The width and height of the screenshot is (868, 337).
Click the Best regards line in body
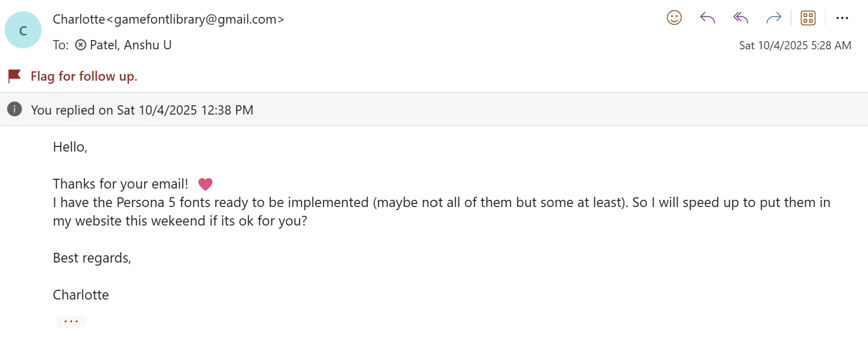92,258
